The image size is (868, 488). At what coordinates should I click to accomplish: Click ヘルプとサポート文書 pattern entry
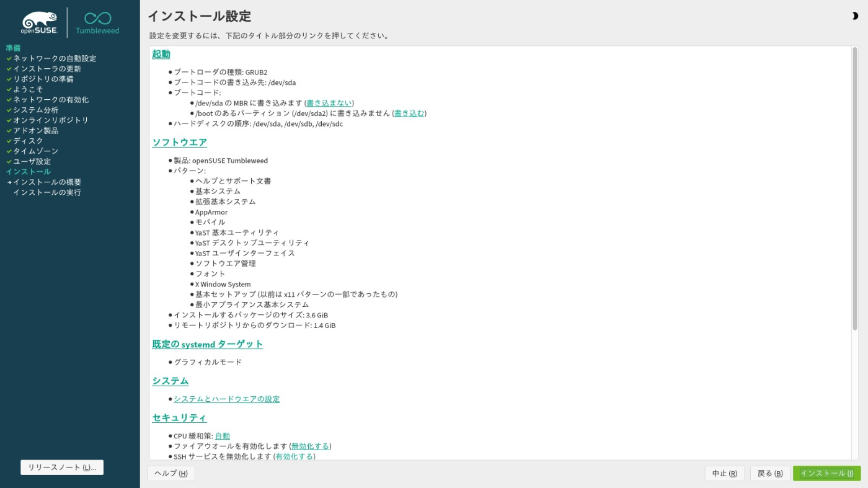click(233, 181)
